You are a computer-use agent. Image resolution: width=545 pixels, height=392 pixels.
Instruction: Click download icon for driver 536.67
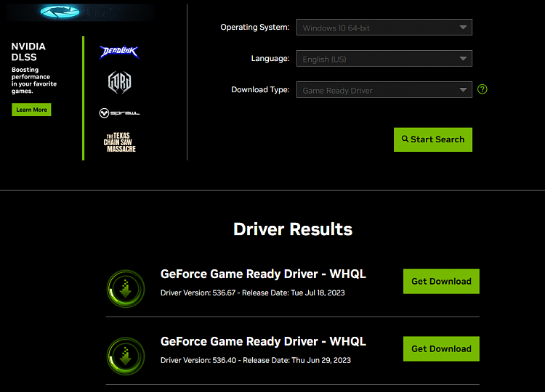pos(126,289)
